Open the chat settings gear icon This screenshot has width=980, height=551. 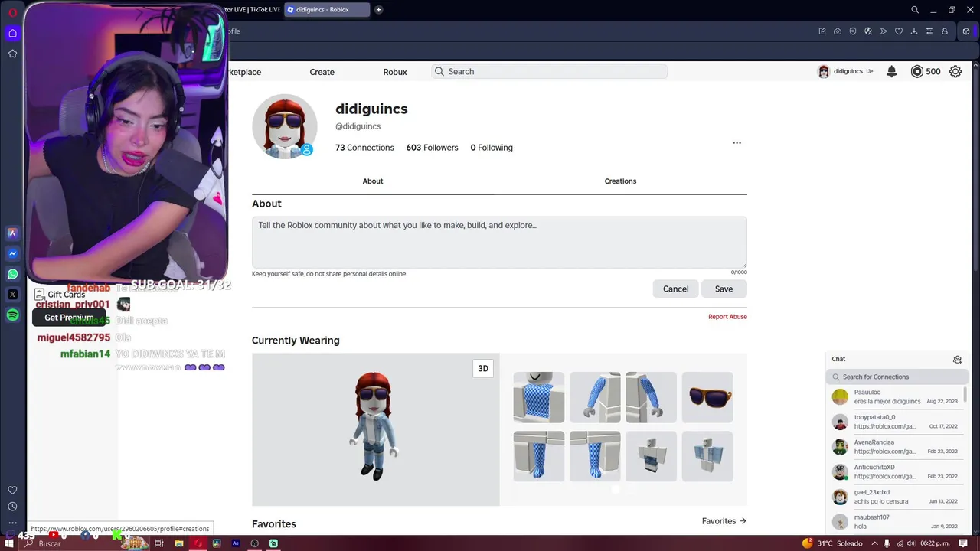[957, 359]
